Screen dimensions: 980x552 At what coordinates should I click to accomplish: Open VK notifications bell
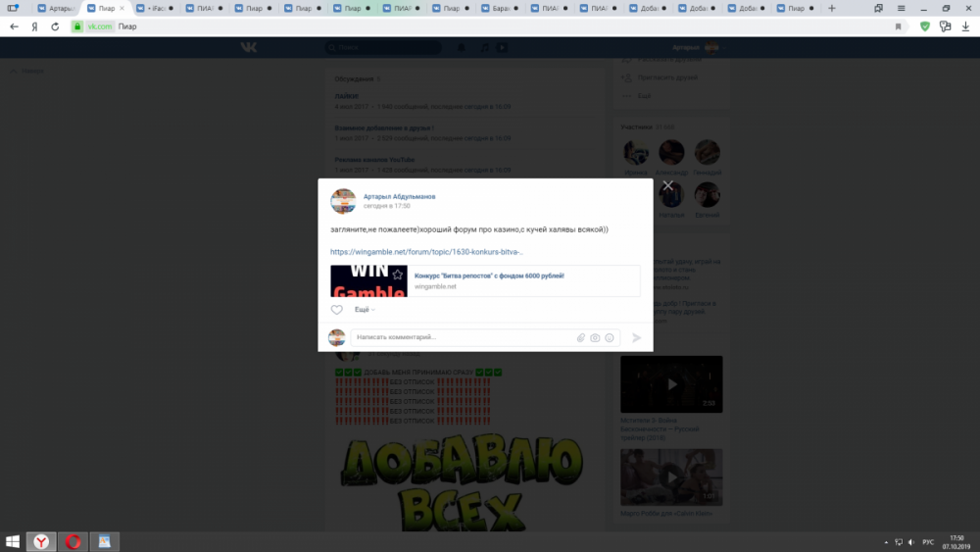462,47
